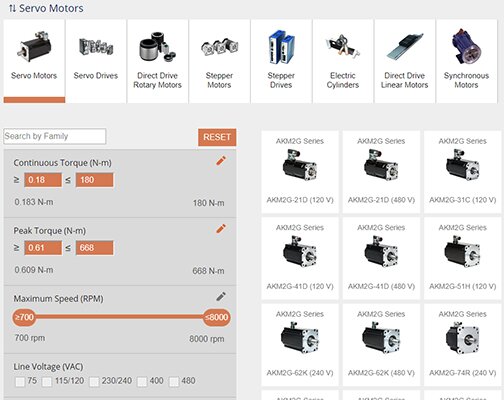Open the AKM2G-41D (120 V) motor card
Image resolution: width=504 pixels, height=400 pixels.
point(300,258)
